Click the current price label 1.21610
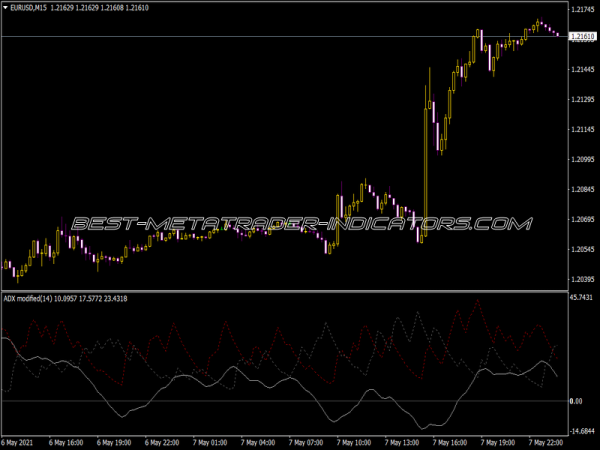The height and width of the screenshot is (450, 600). point(582,37)
